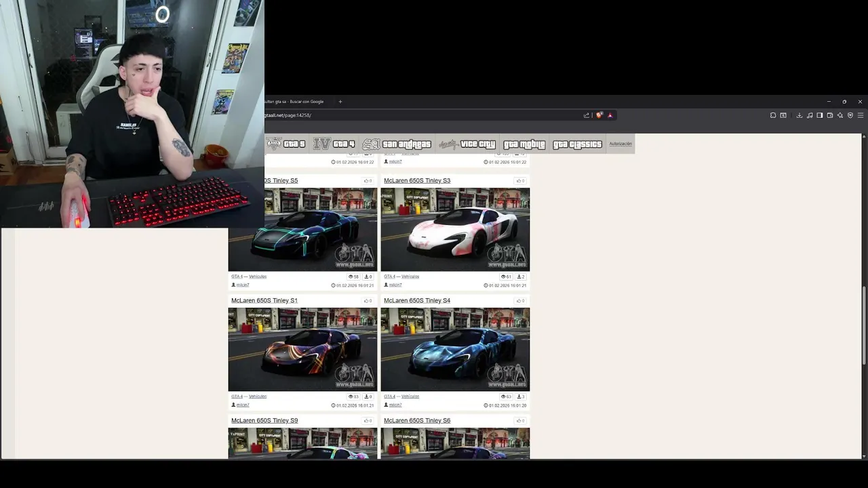This screenshot has width=868, height=488.
Task: Open the browser hamburger main menu
Action: (861, 115)
